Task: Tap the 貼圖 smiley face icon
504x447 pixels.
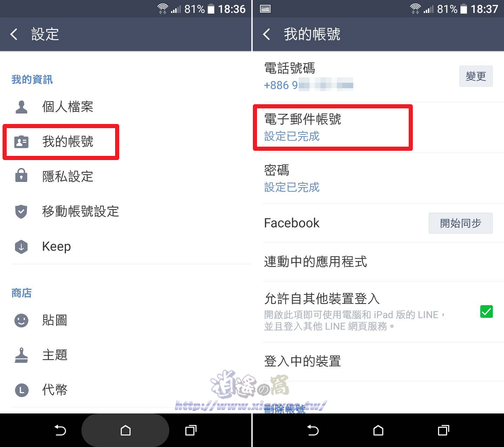Action: click(x=21, y=321)
